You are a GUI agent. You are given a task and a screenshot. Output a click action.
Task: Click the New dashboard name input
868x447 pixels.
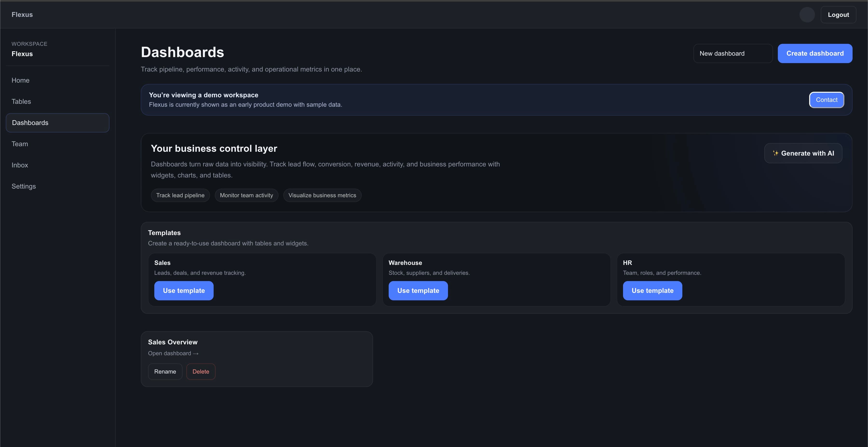[x=733, y=53]
